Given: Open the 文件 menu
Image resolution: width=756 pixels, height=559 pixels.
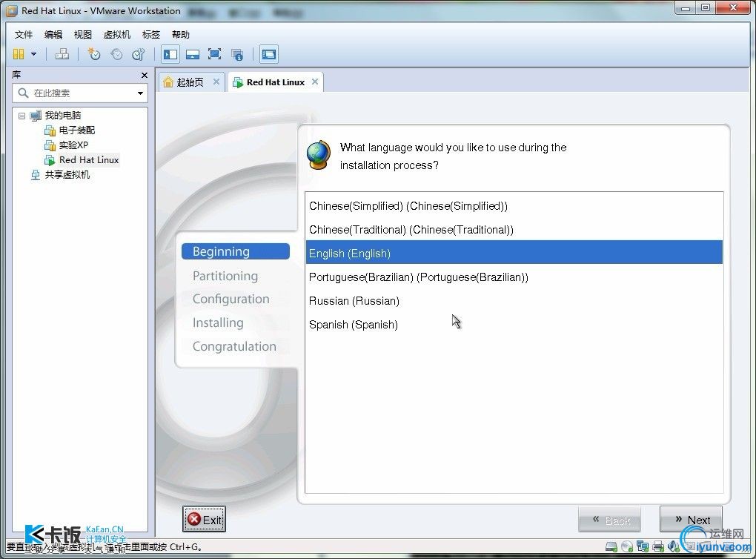Looking at the screenshot, I should click(23, 35).
